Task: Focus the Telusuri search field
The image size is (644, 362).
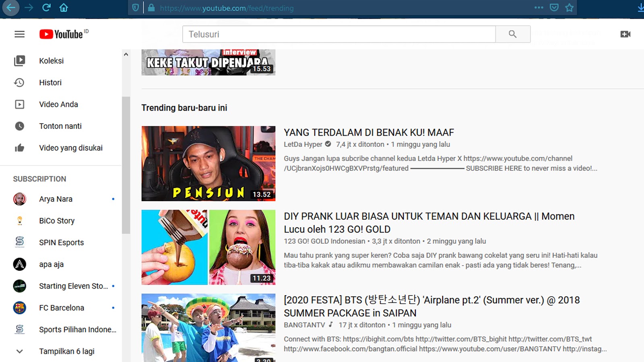Action: 339,34
